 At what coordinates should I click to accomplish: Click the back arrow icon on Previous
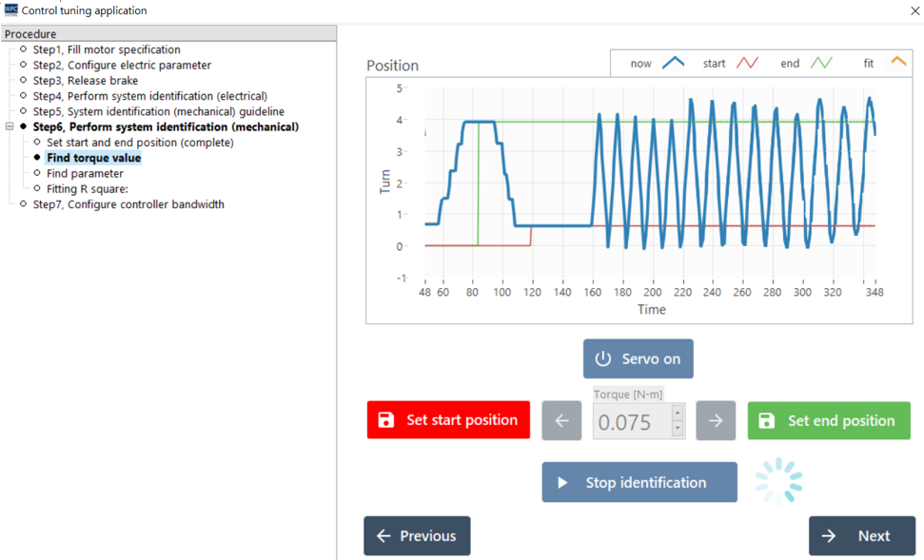pyautogui.click(x=383, y=535)
